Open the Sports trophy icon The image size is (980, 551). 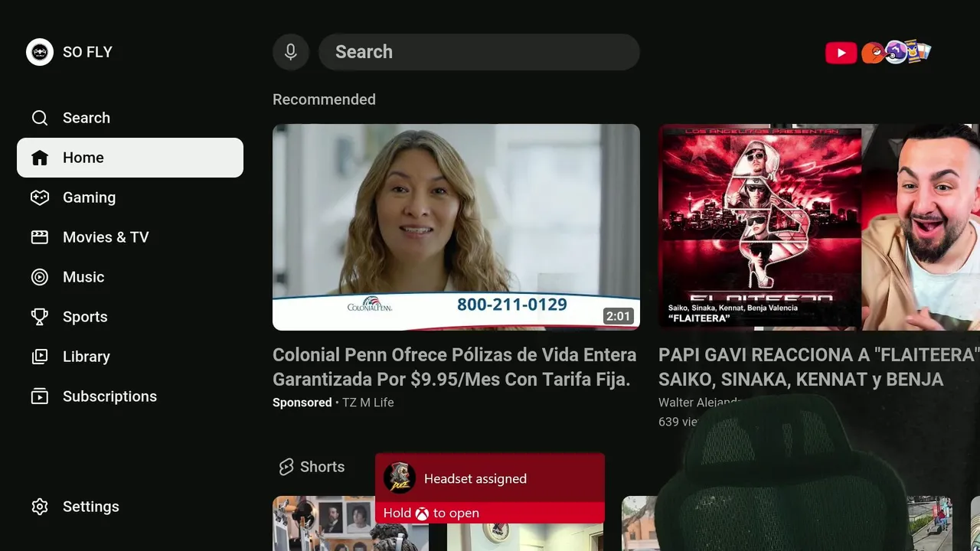pyautogui.click(x=40, y=317)
